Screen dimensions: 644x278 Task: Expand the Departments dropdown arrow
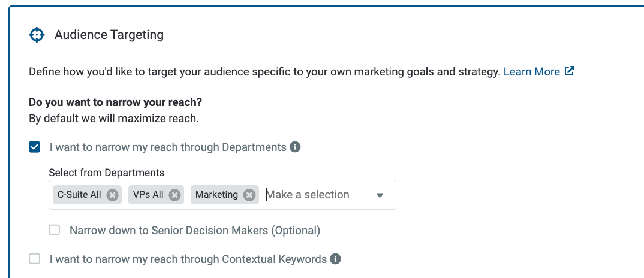pos(380,195)
